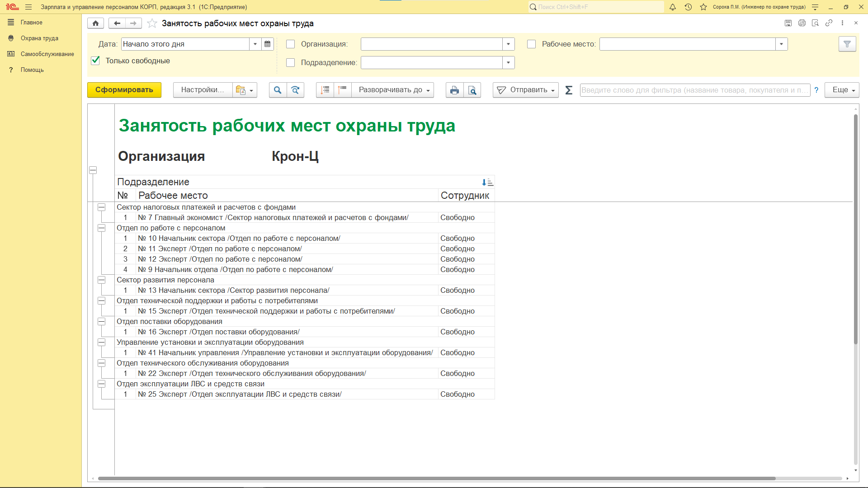This screenshot has height=488, width=868.
Task: Open print preview icon
Action: (x=472, y=90)
